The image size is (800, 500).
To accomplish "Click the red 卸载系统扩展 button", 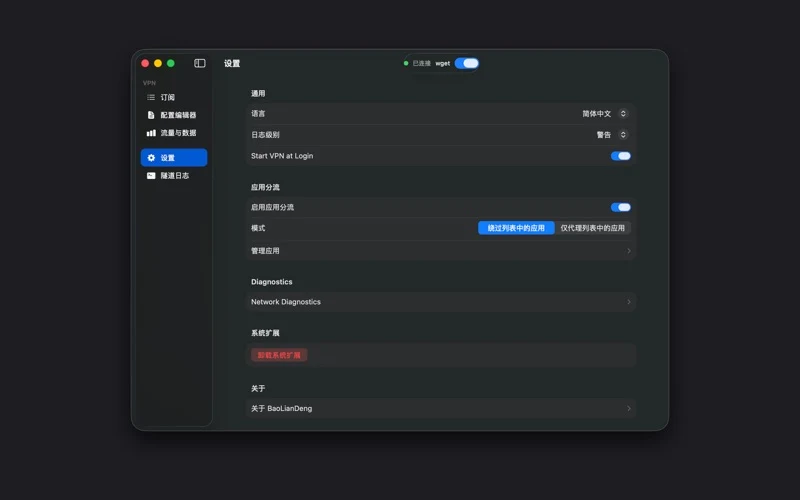I will [x=279, y=355].
